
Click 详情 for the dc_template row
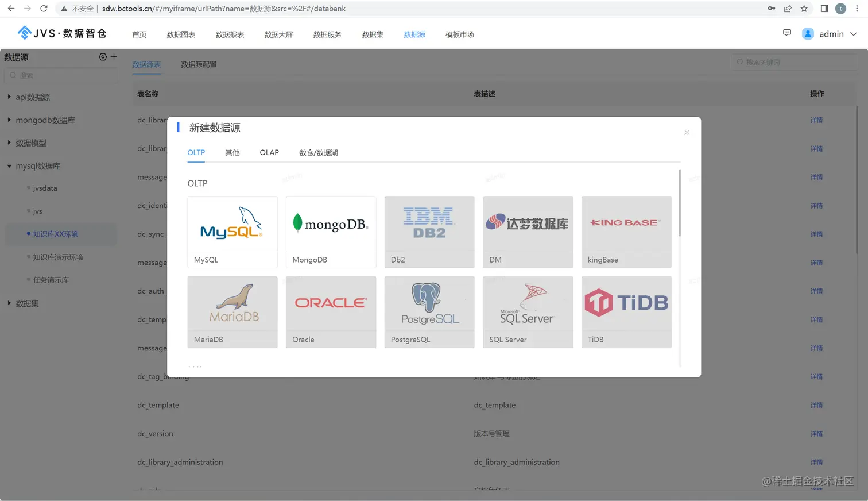816,405
